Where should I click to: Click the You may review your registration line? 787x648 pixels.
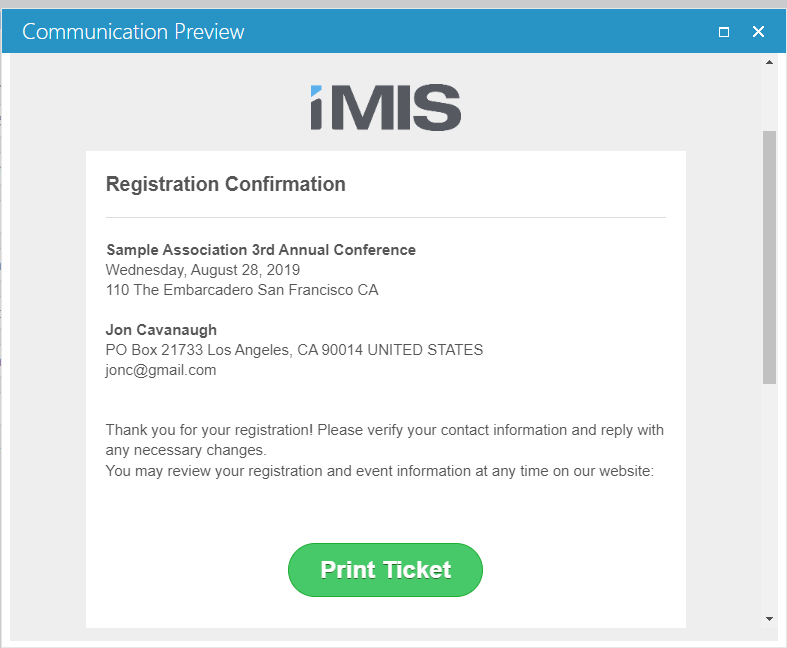379,471
